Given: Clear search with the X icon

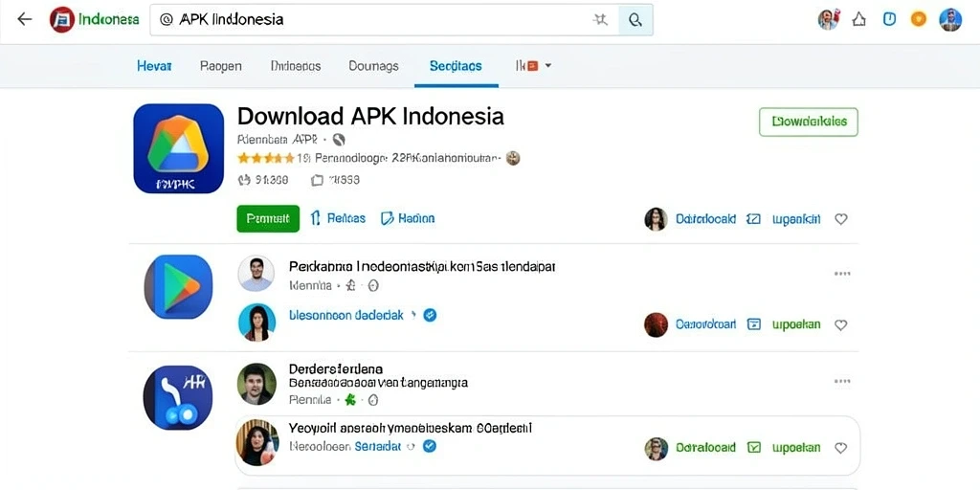Looking at the screenshot, I should [x=600, y=20].
